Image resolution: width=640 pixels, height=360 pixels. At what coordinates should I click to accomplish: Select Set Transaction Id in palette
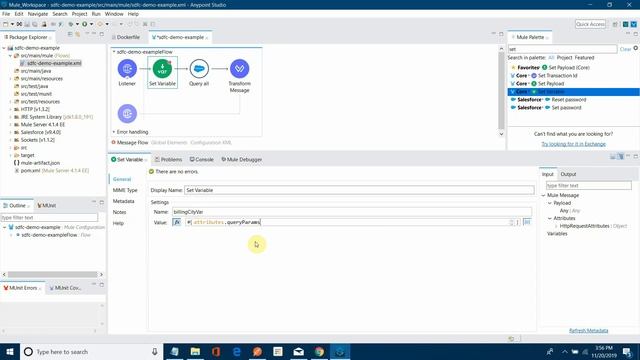544,76
